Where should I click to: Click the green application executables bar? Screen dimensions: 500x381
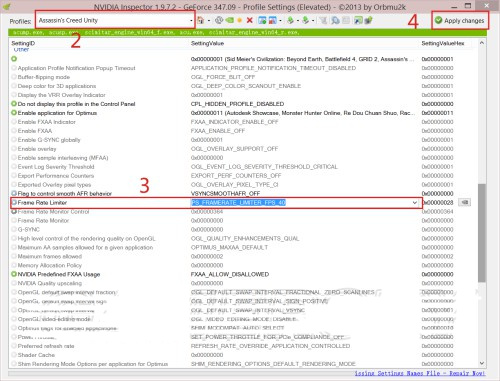pyautogui.click(x=247, y=32)
